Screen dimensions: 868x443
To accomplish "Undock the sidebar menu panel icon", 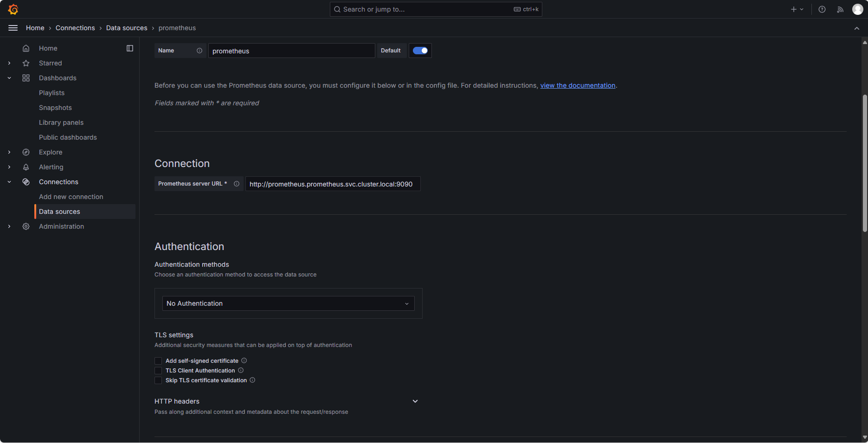I will click(x=130, y=48).
